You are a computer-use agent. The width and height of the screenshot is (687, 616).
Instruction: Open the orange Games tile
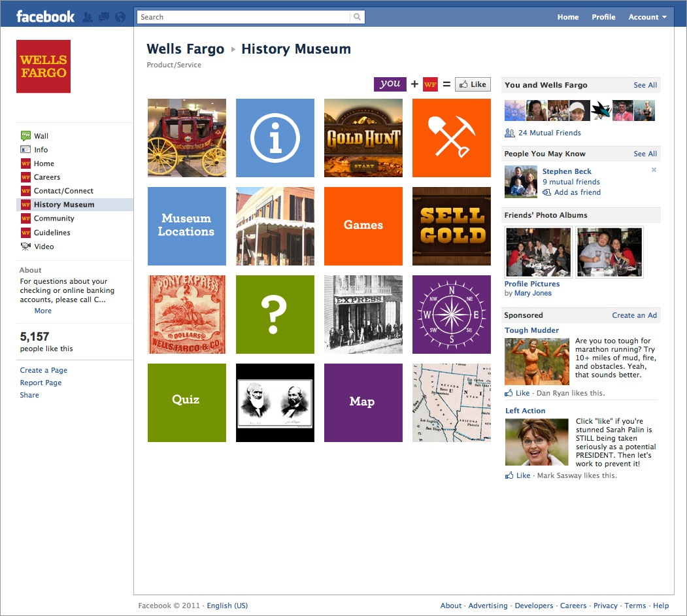coord(363,226)
